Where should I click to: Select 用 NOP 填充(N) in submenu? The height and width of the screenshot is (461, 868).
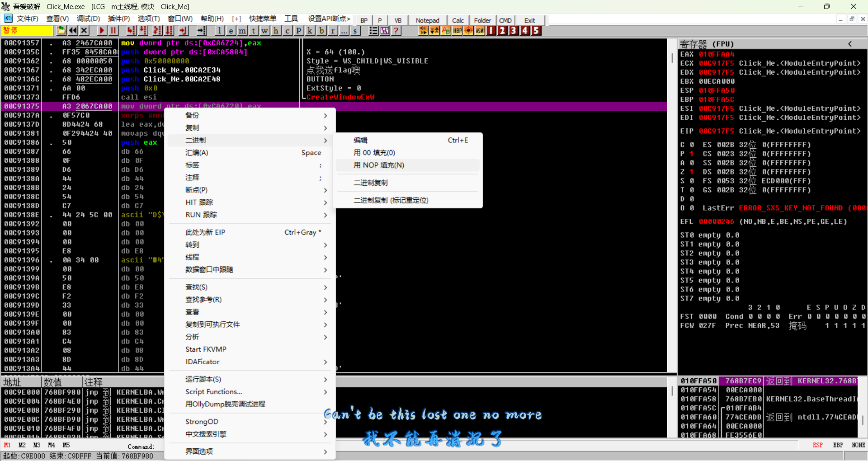[408, 165]
